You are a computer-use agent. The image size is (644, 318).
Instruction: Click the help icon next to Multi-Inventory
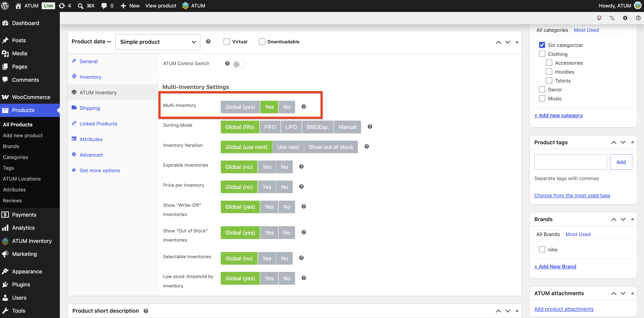tap(303, 107)
